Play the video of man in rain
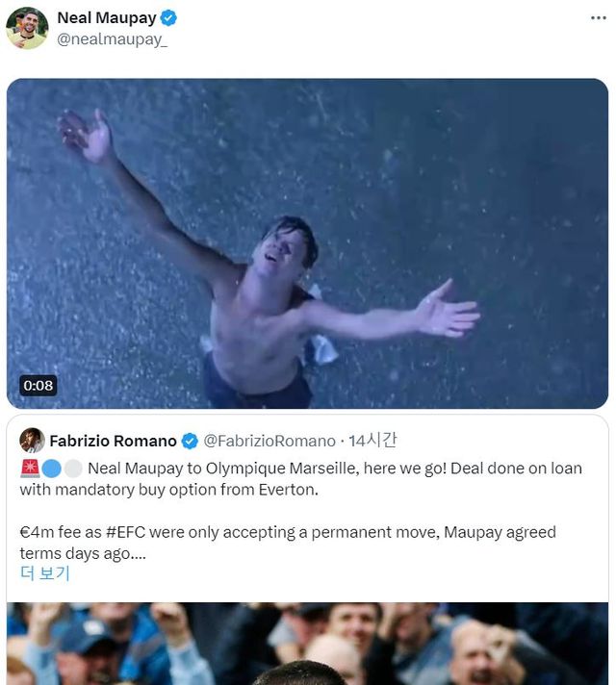Image resolution: width=616 pixels, height=685 pixels. 307,243
